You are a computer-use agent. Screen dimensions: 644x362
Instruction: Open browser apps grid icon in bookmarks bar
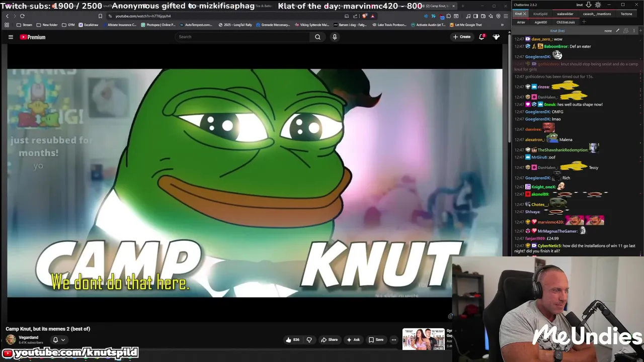7,25
